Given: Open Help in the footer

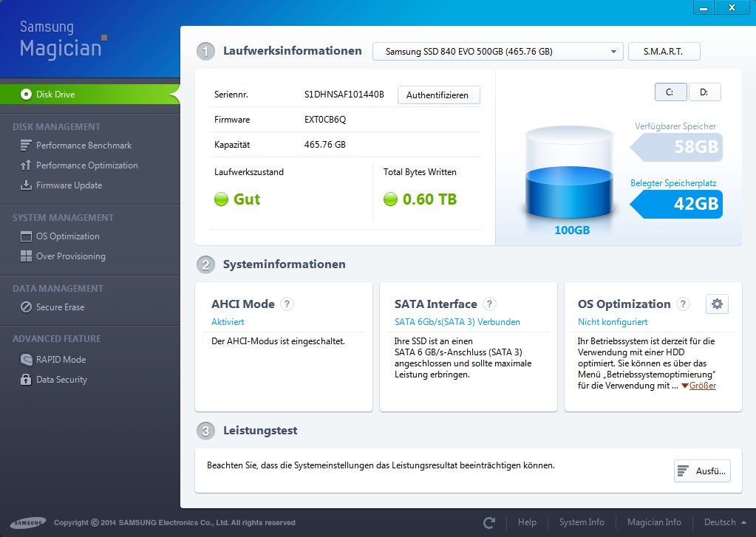Looking at the screenshot, I should click(x=527, y=522).
